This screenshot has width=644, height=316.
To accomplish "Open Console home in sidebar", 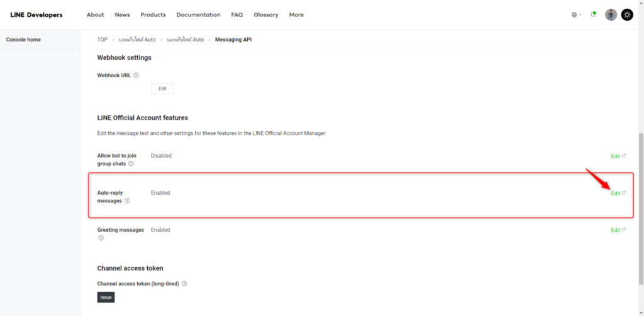I will click(x=23, y=40).
